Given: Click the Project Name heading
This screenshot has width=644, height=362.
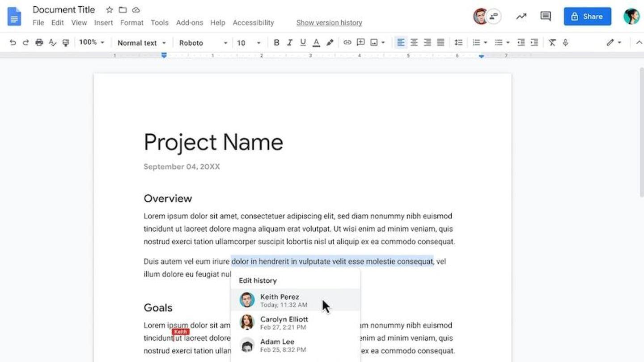Looking at the screenshot, I should click(213, 142).
